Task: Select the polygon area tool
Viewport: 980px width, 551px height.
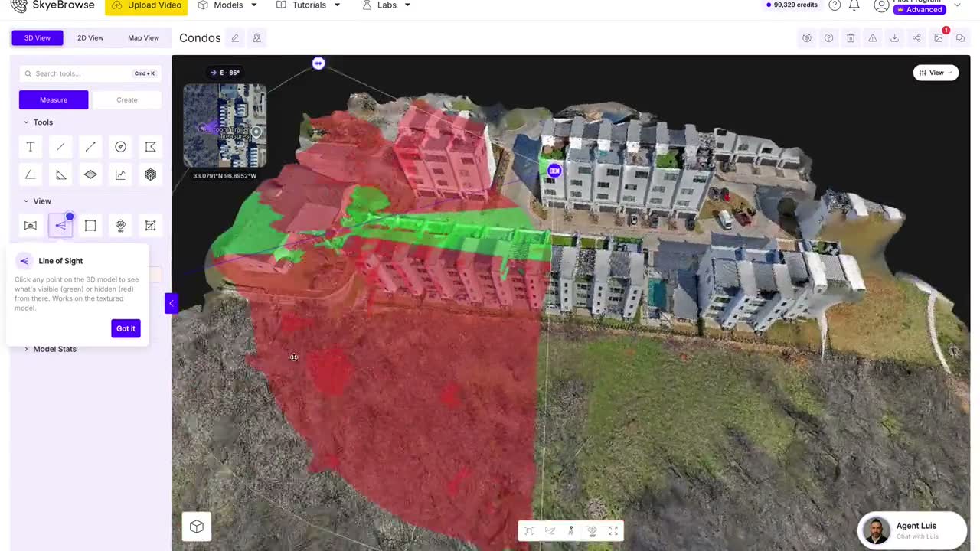Action: (150, 147)
